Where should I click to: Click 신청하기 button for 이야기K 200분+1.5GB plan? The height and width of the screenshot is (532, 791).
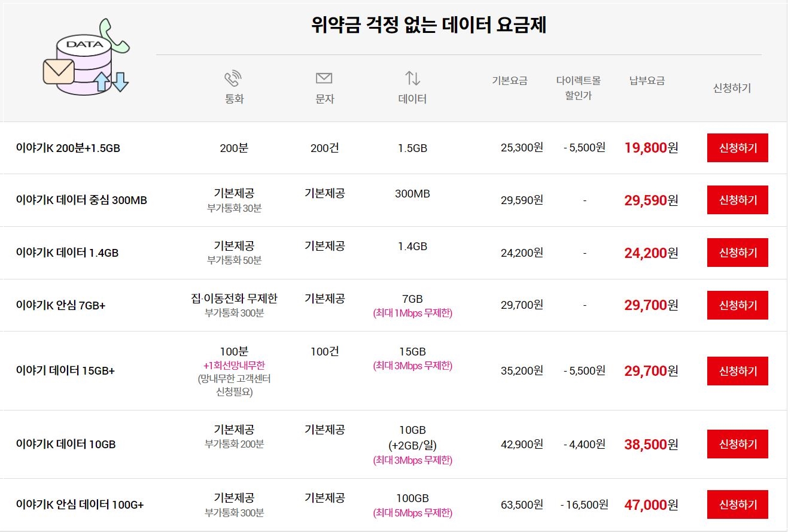point(737,148)
